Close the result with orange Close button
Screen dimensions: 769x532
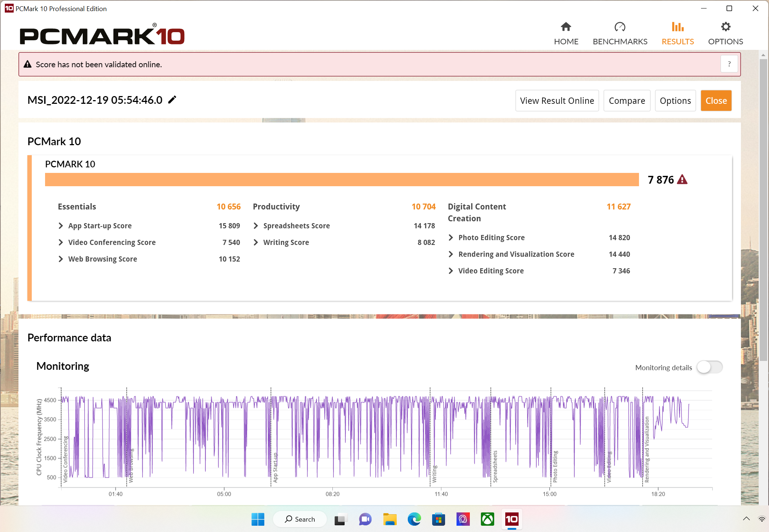tap(716, 100)
